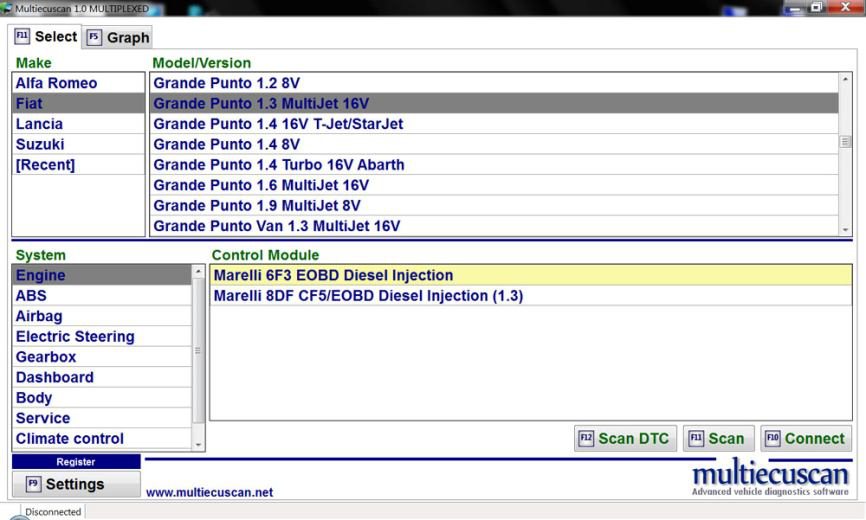Switch to the Graph tab

click(118, 38)
